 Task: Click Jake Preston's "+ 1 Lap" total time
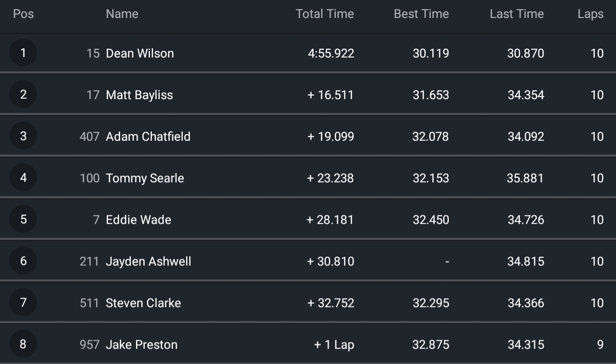334,344
